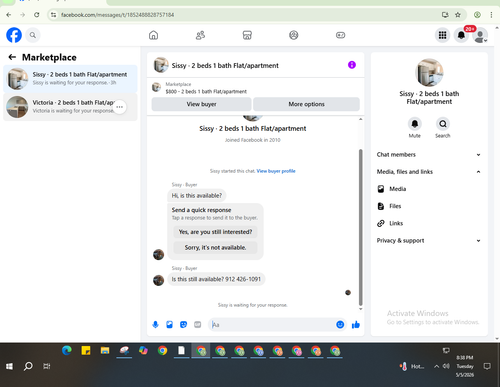The width and height of the screenshot is (500, 387).
Task: Send quick response 'Sorry, it's not available.'
Action: click(215, 248)
